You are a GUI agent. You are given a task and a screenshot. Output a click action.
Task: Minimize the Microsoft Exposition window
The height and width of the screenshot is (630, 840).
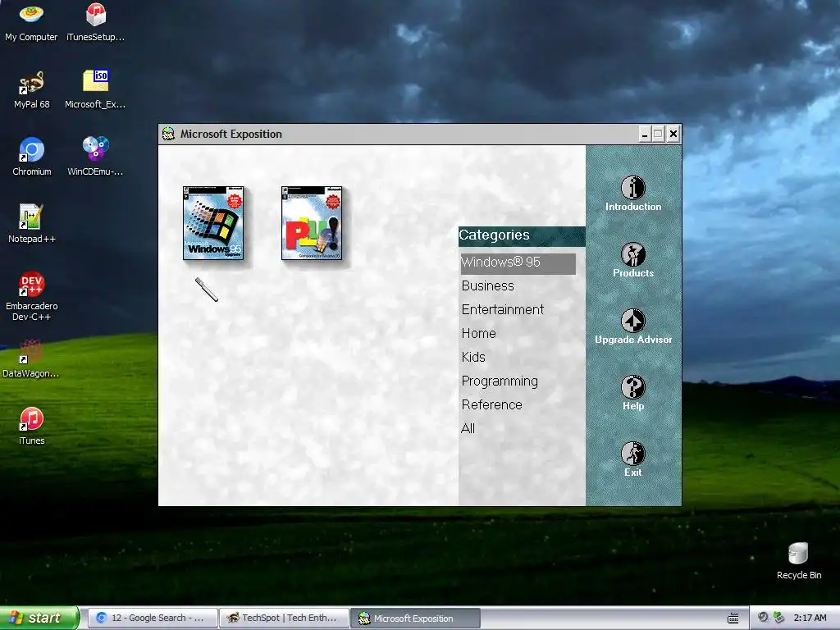tap(645, 134)
